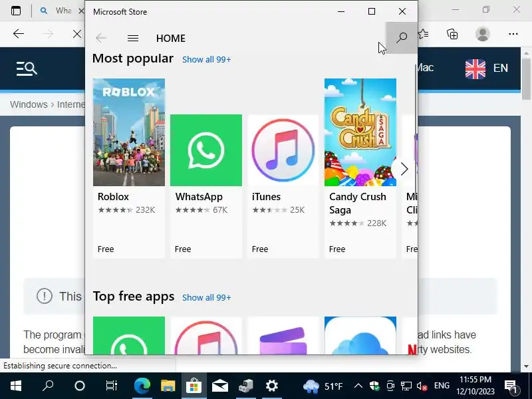Click the Candy Crush Saga title
The height and width of the screenshot is (399, 532).
coord(358,203)
